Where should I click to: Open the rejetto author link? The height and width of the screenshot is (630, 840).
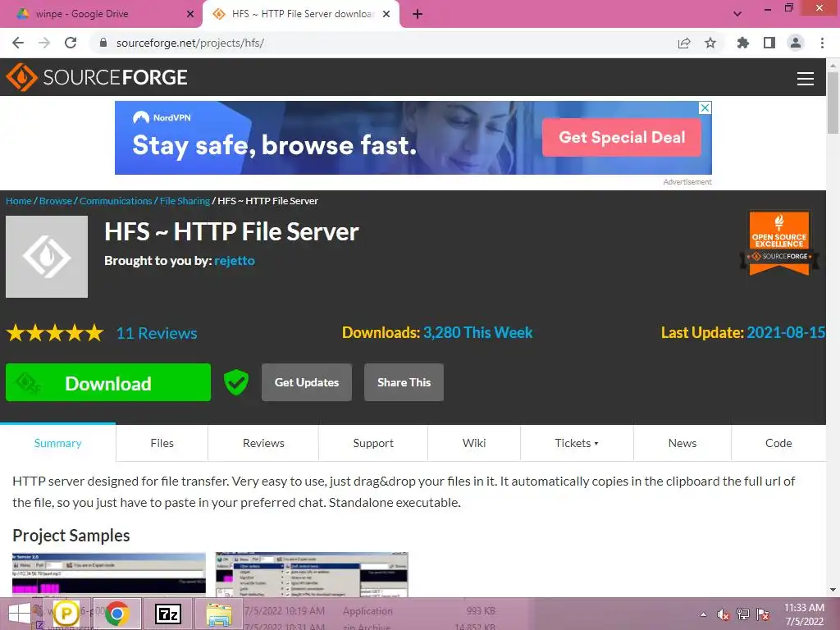click(x=235, y=261)
